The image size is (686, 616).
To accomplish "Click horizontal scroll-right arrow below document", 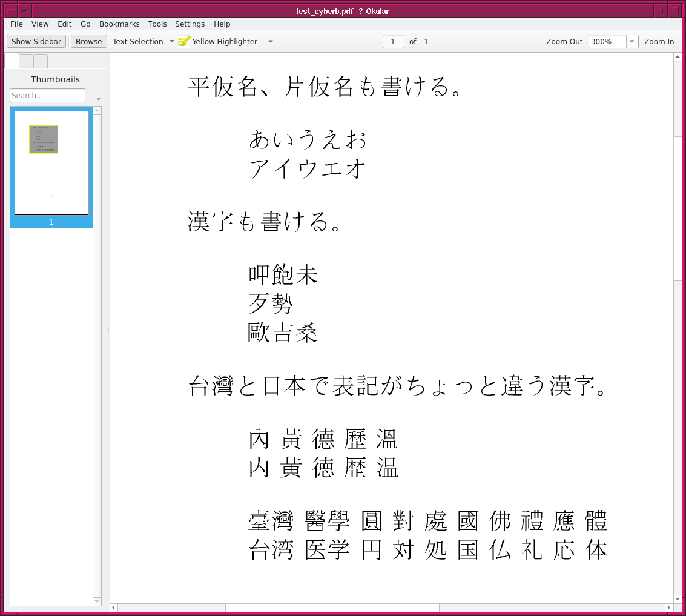I will pos(668,608).
